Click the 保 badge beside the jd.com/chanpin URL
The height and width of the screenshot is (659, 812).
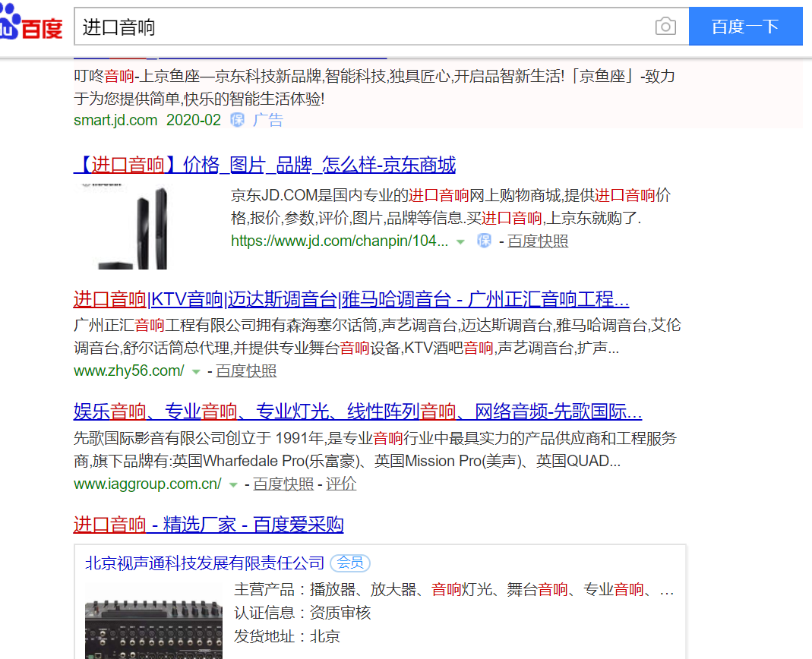coord(484,241)
